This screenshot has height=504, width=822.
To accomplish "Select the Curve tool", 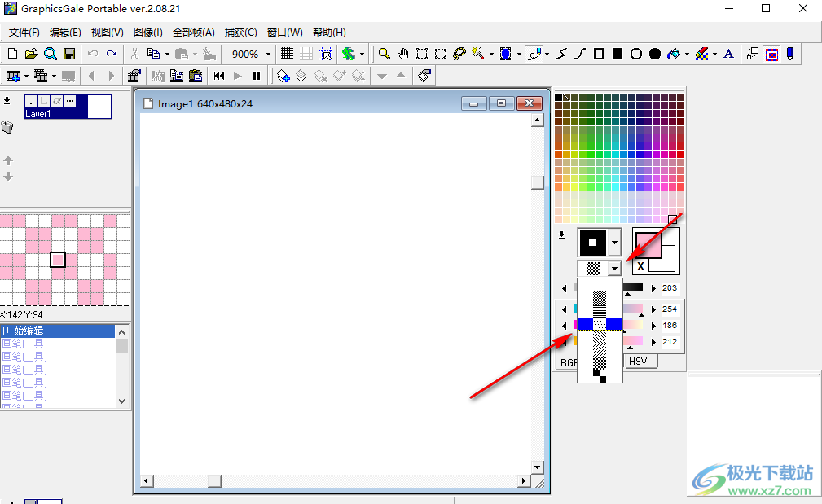I will [x=580, y=54].
